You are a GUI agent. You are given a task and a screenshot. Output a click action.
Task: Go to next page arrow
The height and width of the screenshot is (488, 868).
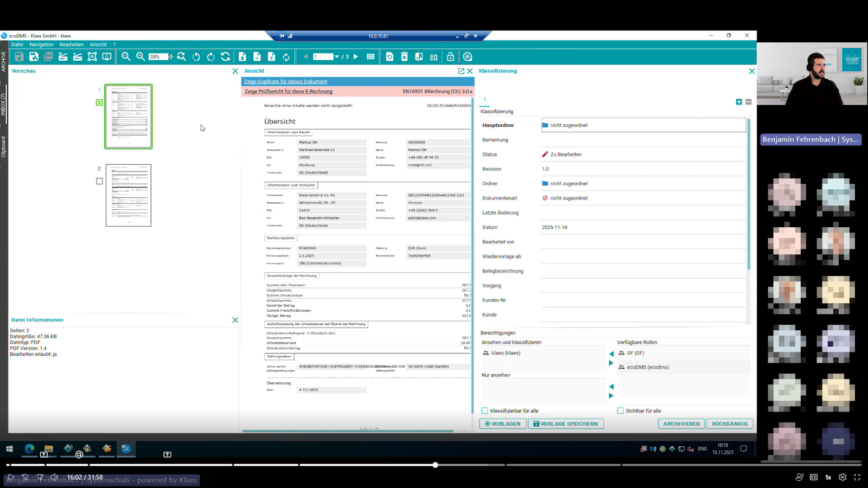(x=356, y=56)
